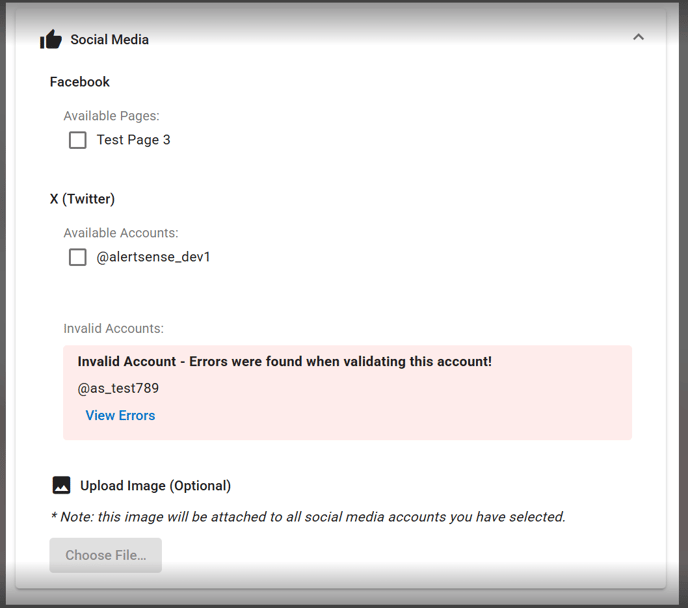Select the Facebook heading
Screen dimensions: 688x608
[79, 82]
